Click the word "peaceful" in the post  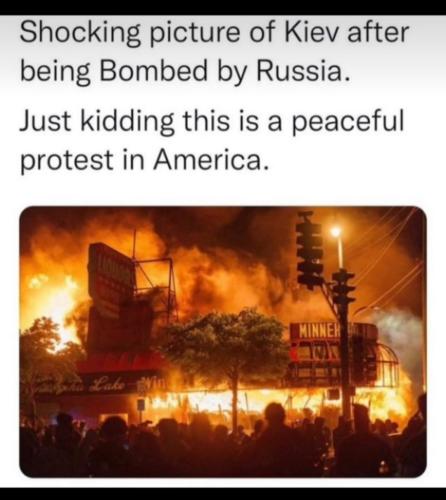348,123
